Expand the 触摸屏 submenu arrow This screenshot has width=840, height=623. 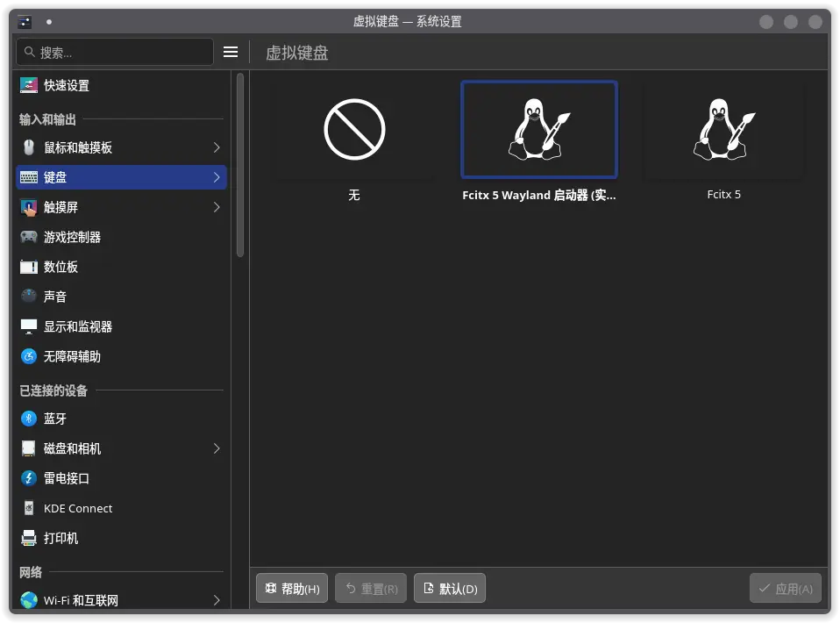pyautogui.click(x=217, y=207)
